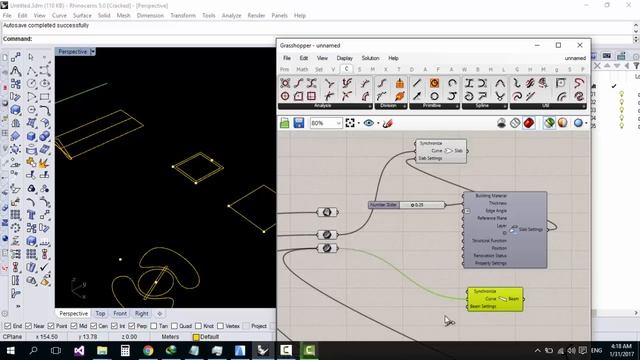This screenshot has width=640, height=360.
Task: Click the no-preview icon in Grasshopper toolbar
Action: [502, 123]
